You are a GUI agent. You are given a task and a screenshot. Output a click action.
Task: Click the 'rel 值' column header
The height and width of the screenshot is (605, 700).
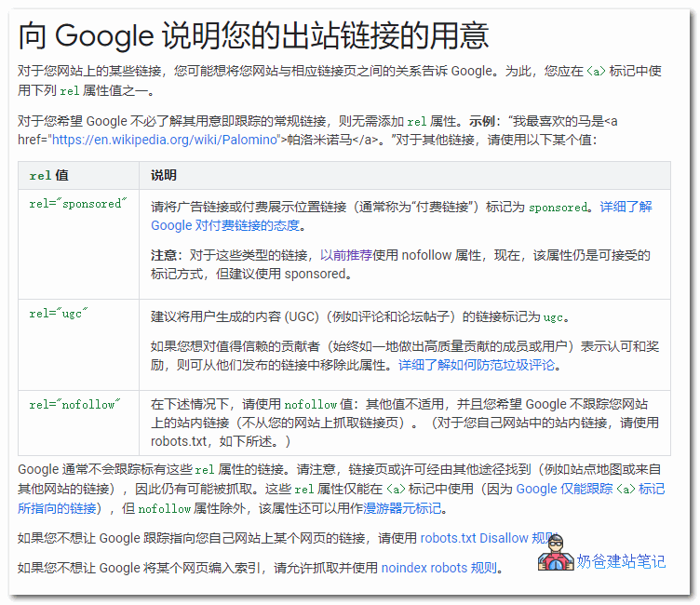(x=78, y=176)
